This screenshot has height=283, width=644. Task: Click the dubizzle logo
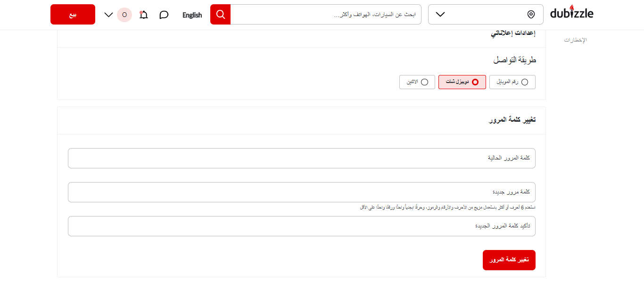tap(571, 14)
